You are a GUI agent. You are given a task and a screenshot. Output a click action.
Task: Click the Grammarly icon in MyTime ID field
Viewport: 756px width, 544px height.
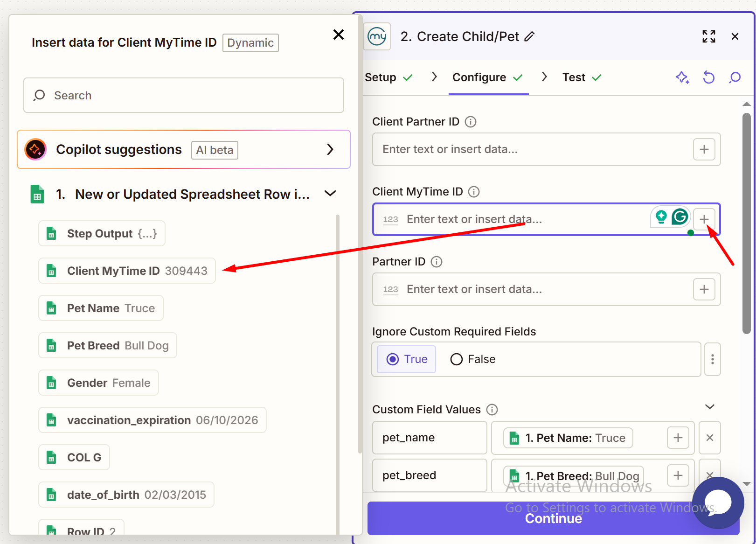coord(680,216)
